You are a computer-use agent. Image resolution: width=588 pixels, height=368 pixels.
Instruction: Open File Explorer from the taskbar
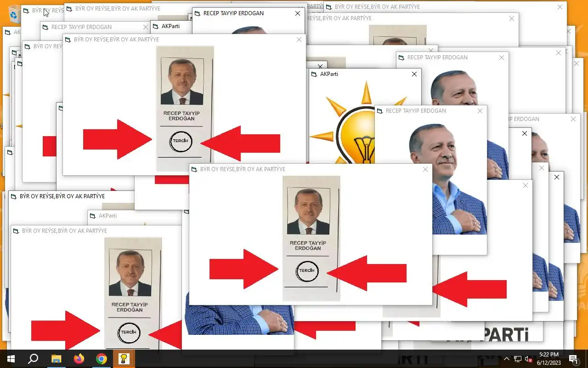(56, 359)
